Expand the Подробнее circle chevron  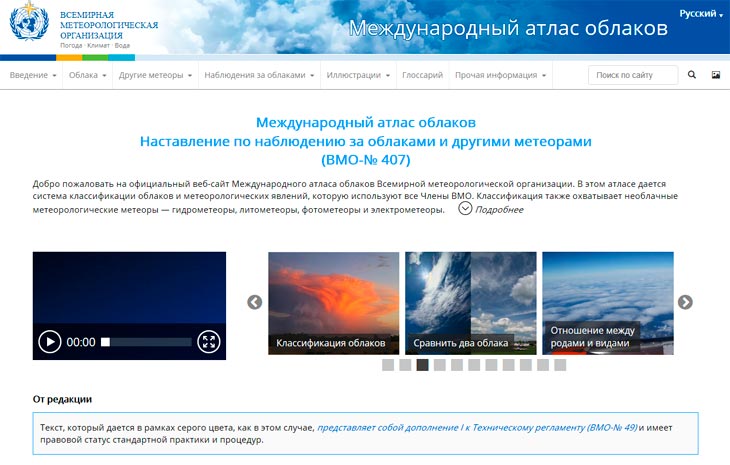tap(465, 208)
